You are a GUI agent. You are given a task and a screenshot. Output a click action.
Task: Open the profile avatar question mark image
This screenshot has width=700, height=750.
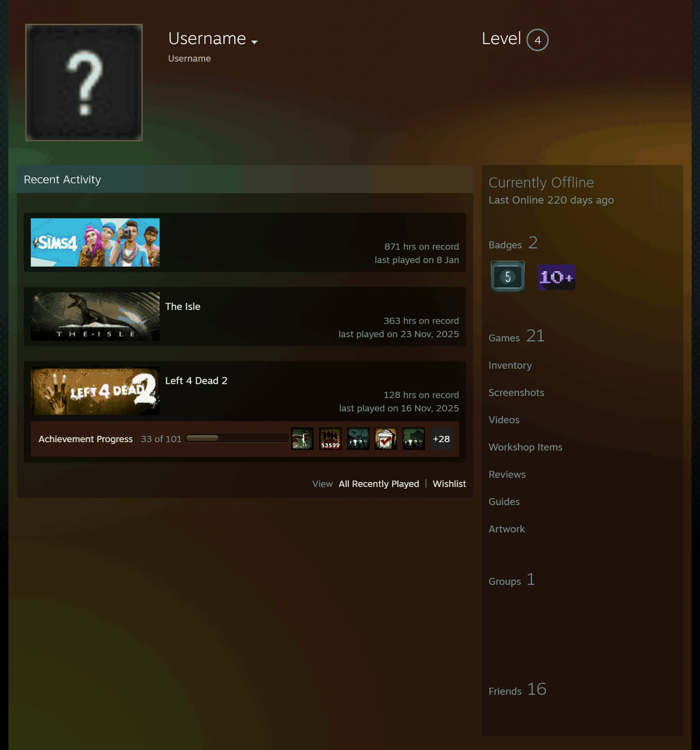click(x=84, y=82)
